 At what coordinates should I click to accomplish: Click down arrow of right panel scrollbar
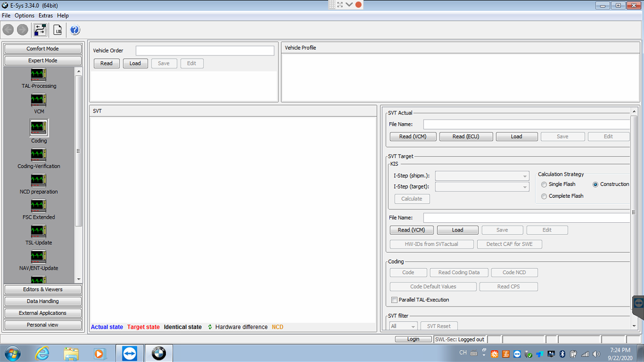634,326
